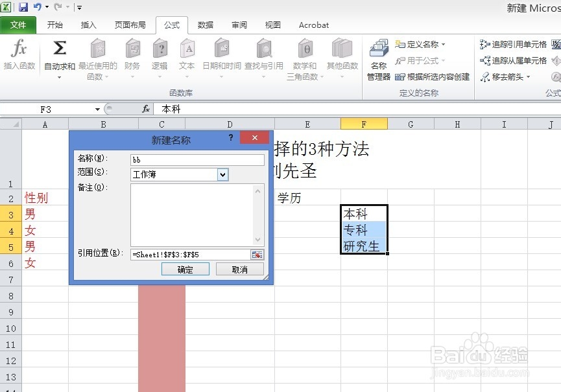This screenshot has height=392, width=561.
Task: Click the Save icon on quick access toolbar
Action: (24, 6)
